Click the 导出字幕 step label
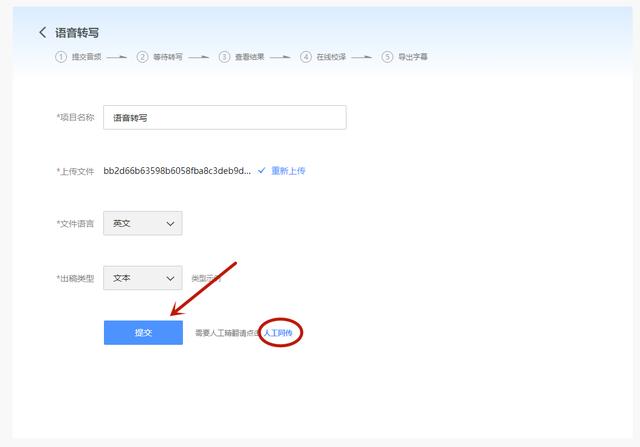Viewport: 640px width, 447px height. pos(413,57)
